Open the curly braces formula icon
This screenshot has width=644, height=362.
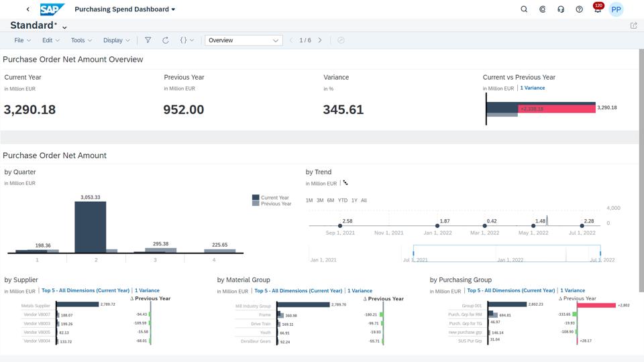(183, 40)
